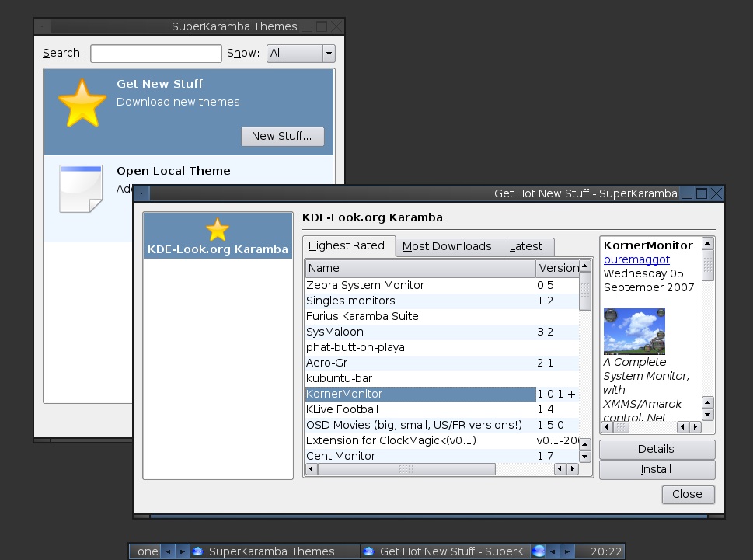Image resolution: width=753 pixels, height=560 pixels.
Task: Click the taskbar left arrow near the clock
Action: click(x=553, y=551)
